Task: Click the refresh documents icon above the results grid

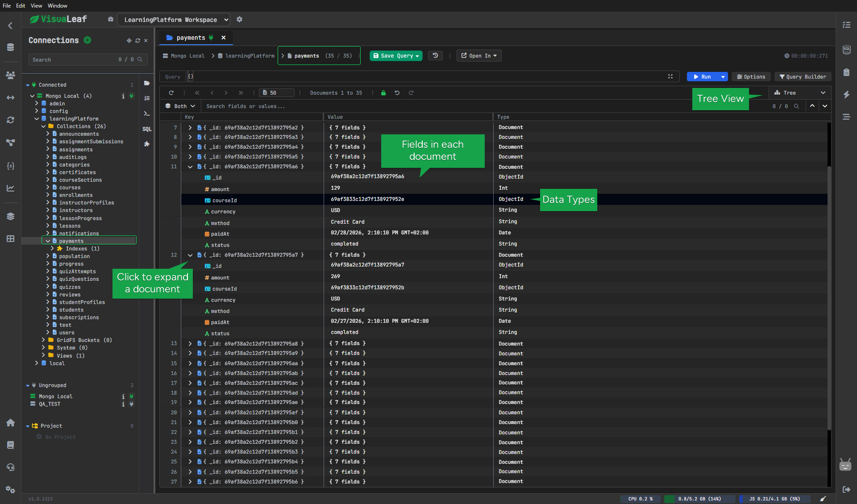Action: tap(171, 92)
